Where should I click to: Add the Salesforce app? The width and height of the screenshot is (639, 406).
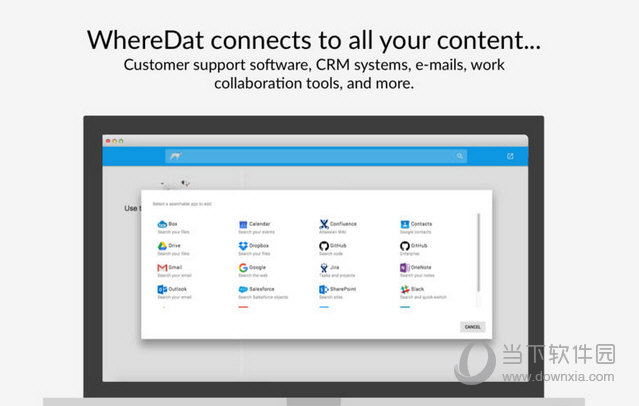pos(263,292)
